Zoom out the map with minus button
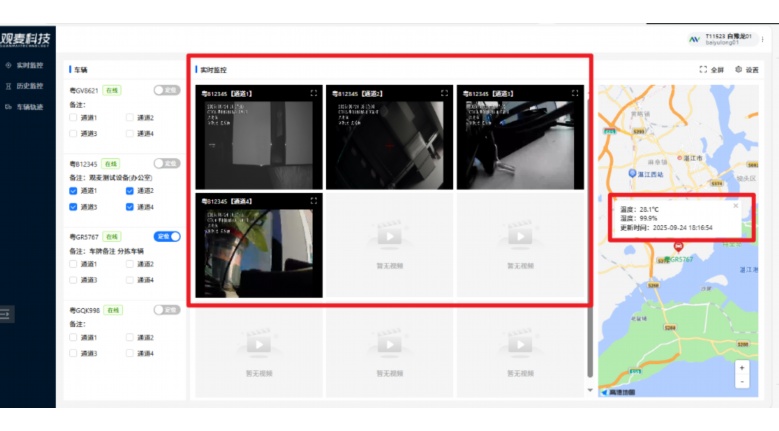This screenshot has height=431, width=779. (742, 381)
